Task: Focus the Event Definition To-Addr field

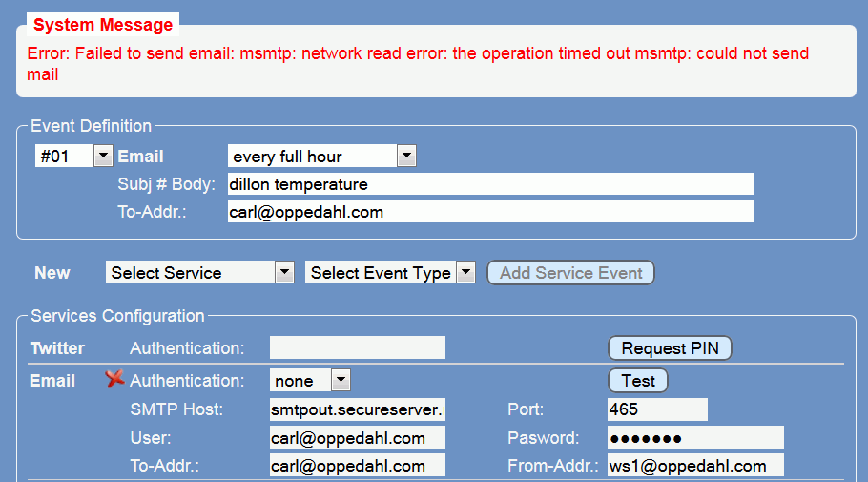Action: (x=490, y=212)
